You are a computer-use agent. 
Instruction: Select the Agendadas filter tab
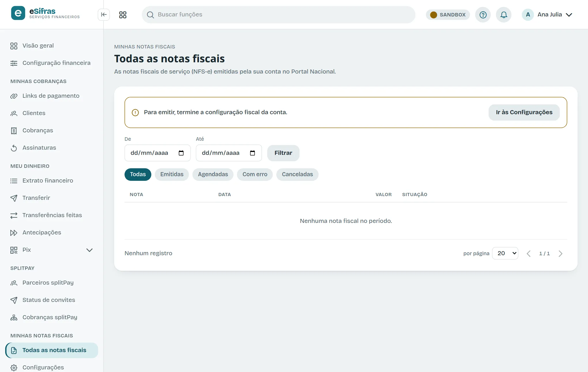(x=213, y=174)
